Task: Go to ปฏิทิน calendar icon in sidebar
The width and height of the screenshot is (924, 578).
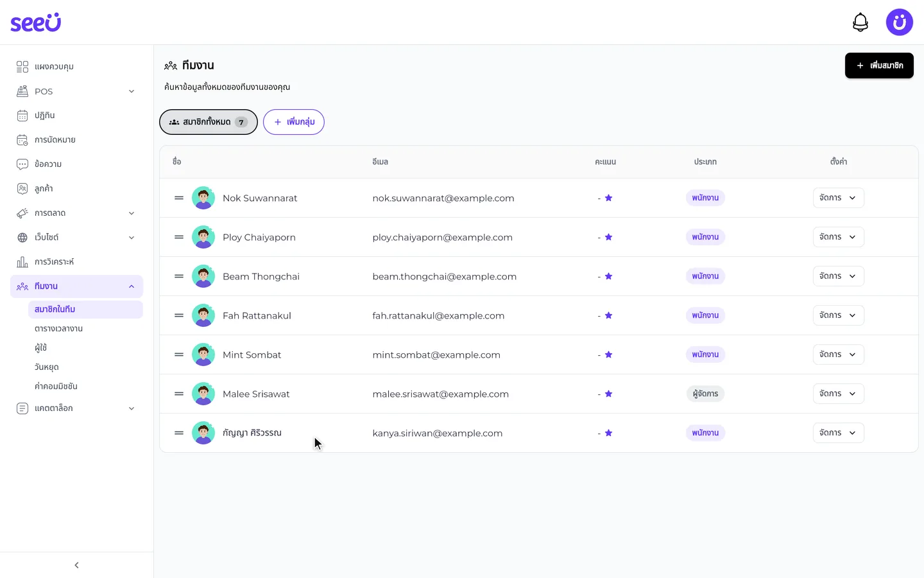Action: 22,116
